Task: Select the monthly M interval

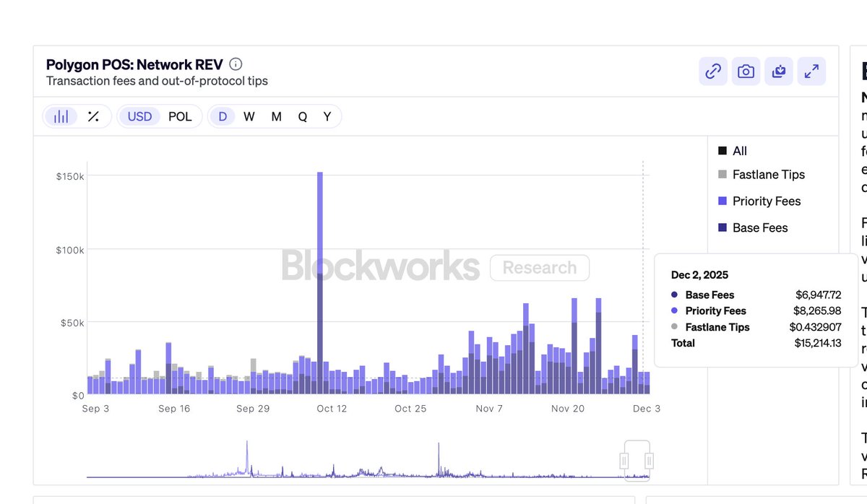Action: [x=276, y=116]
